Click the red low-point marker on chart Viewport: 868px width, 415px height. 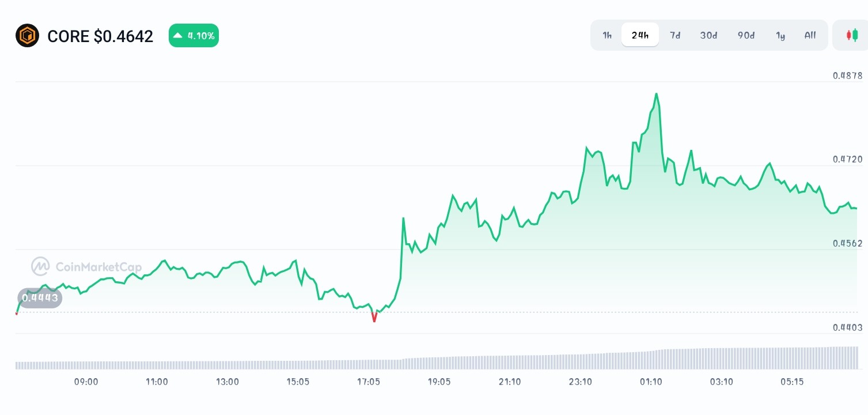(x=374, y=316)
